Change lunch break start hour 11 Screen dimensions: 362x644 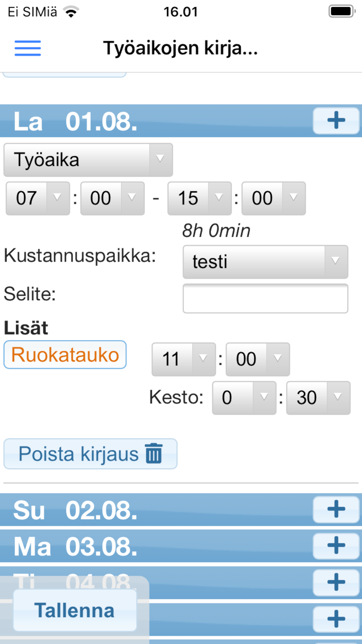[x=184, y=359]
